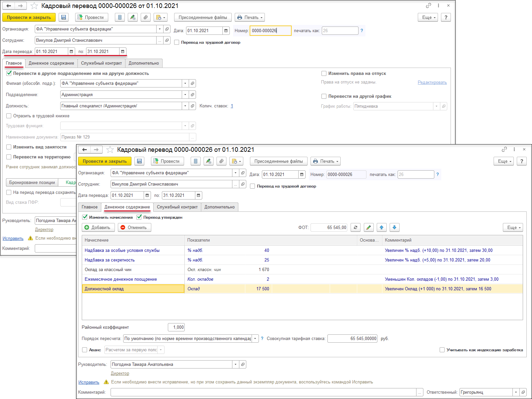
Task: Switch to 'Служебный контракт' tab in front window
Action: (x=177, y=207)
